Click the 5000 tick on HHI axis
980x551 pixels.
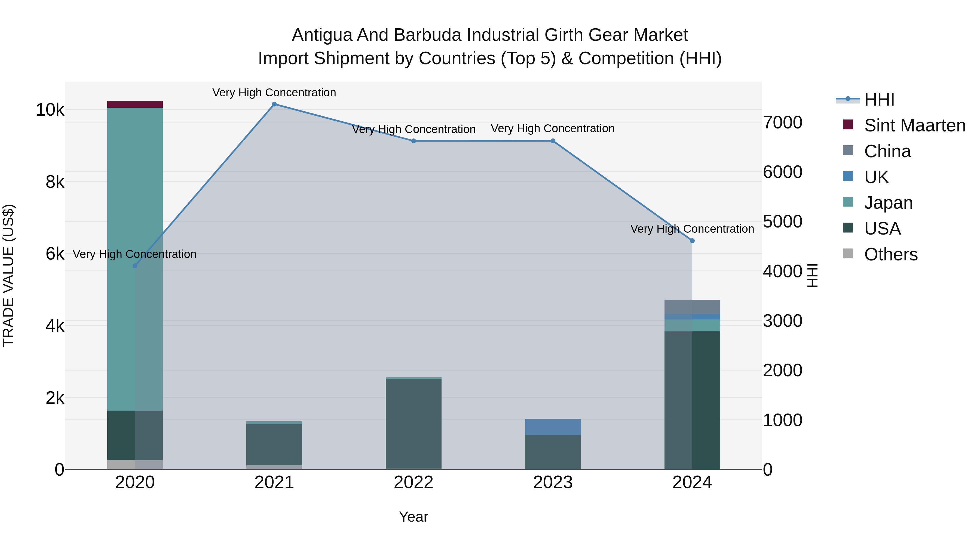pyautogui.click(x=783, y=222)
